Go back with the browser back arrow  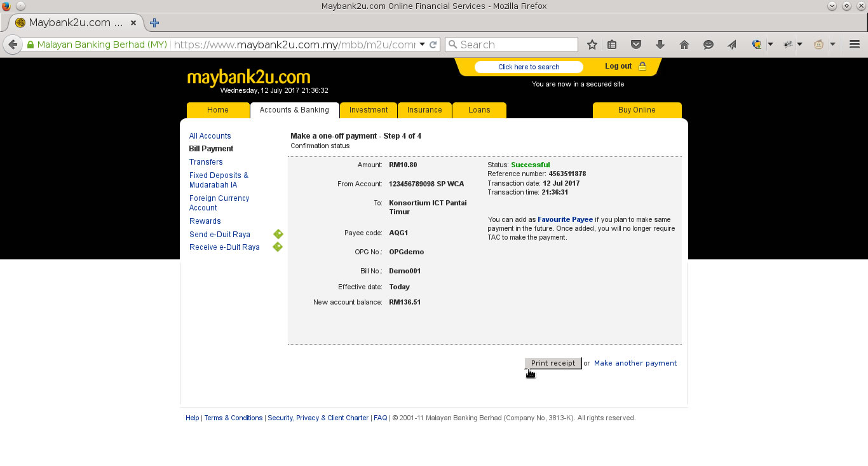(12, 45)
